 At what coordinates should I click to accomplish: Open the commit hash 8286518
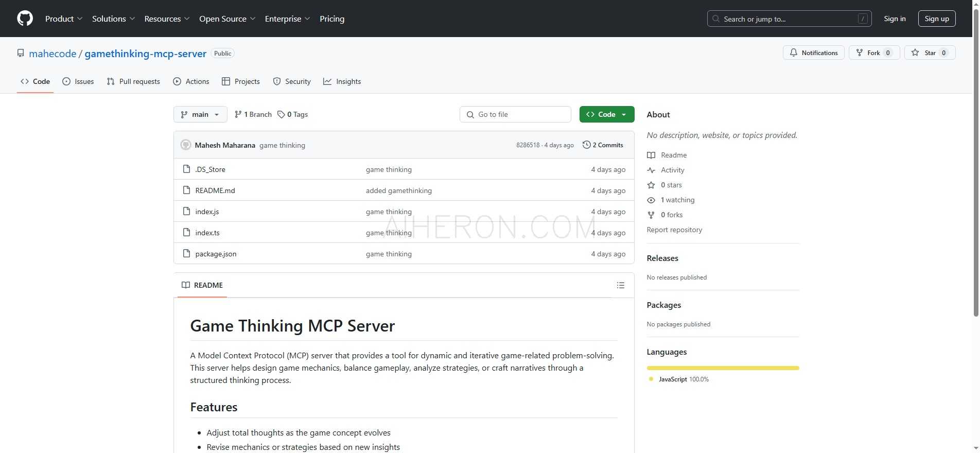pos(528,145)
